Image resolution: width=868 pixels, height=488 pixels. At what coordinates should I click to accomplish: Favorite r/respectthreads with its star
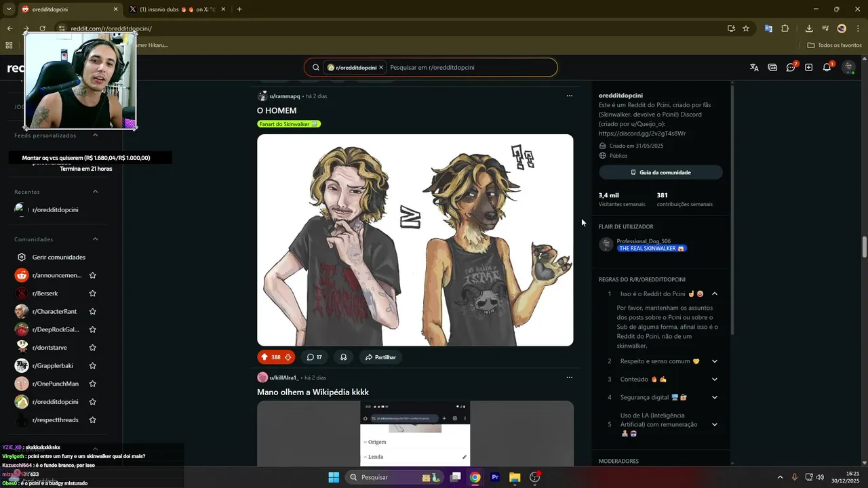coord(92,420)
